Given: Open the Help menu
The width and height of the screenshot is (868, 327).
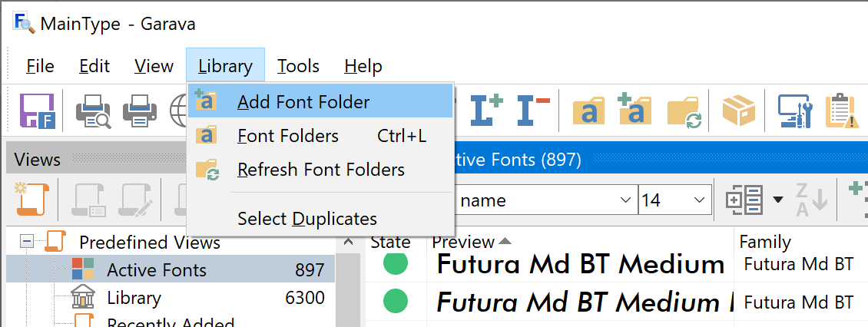Looking at the screenshot, I should [363, 66].
